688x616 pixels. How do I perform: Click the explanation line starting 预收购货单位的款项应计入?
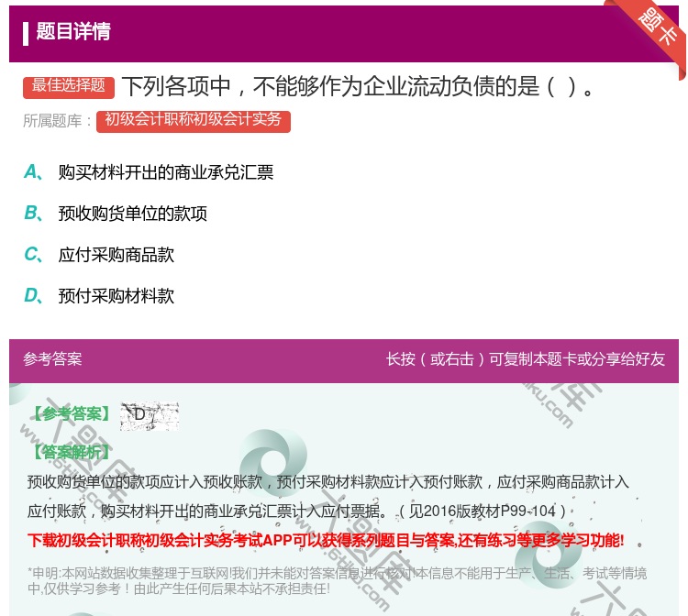coord(327,482)
